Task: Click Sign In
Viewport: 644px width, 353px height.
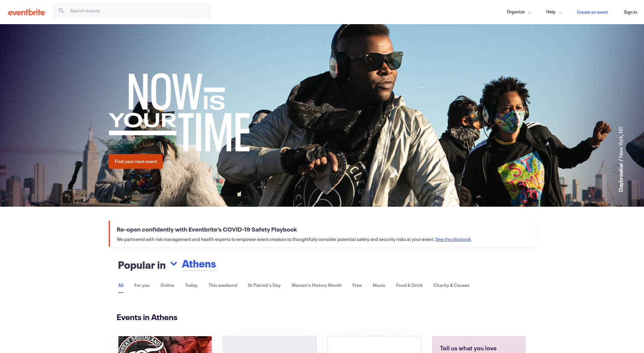Action: tap(630, 12)
